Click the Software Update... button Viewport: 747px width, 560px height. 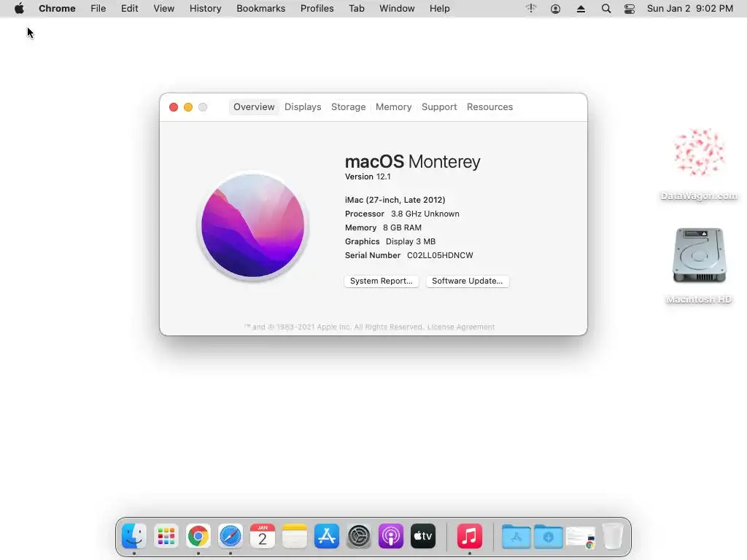tap(468, 281)
